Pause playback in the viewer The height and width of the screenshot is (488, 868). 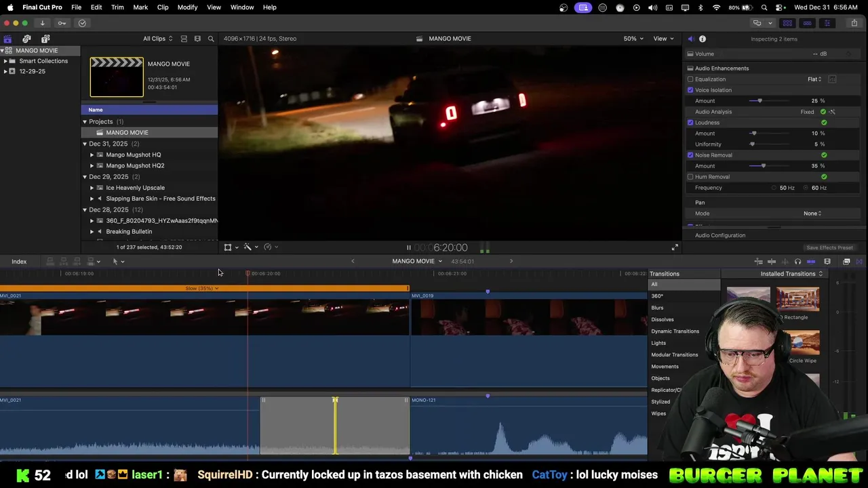click(408, 247)
